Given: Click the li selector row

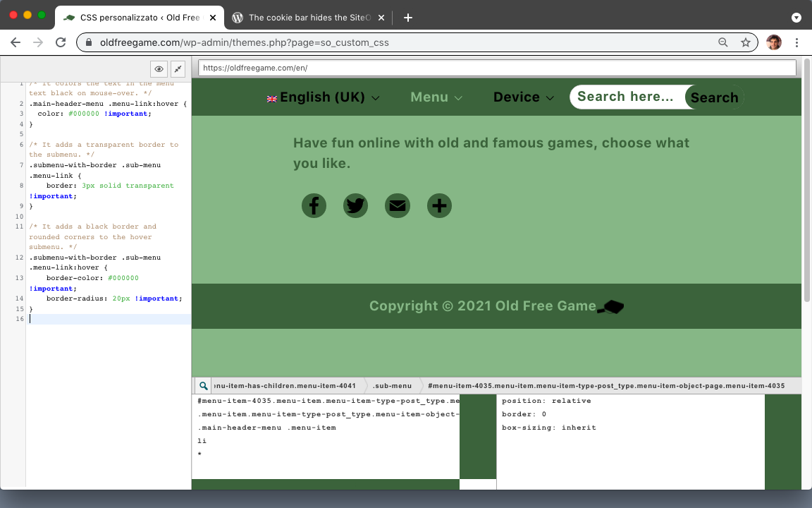Looking at the screenshot, I should 202,440.
